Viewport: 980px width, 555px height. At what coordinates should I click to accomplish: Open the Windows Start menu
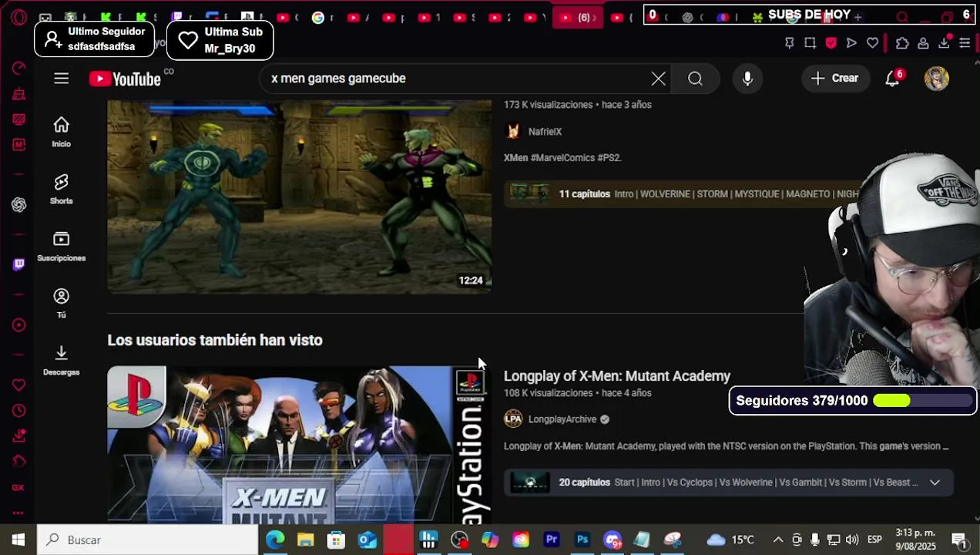pyautogui.click(x=18, y=540)
